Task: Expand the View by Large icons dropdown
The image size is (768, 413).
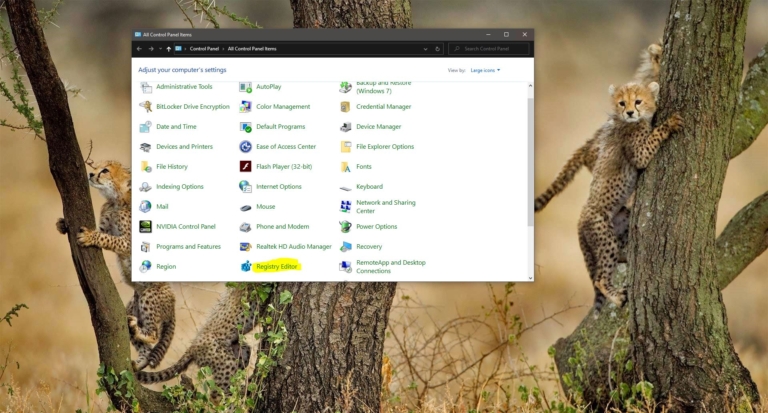Action: 485,70
